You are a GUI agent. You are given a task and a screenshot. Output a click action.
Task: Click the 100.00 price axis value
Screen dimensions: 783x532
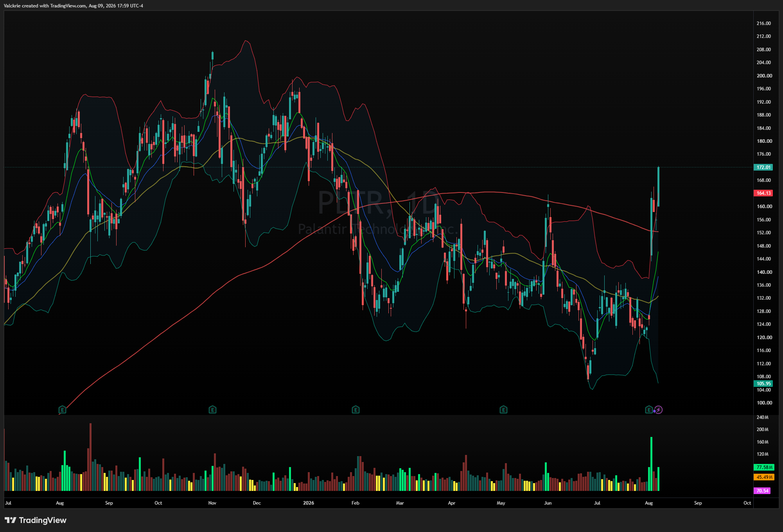coord(763,403)
